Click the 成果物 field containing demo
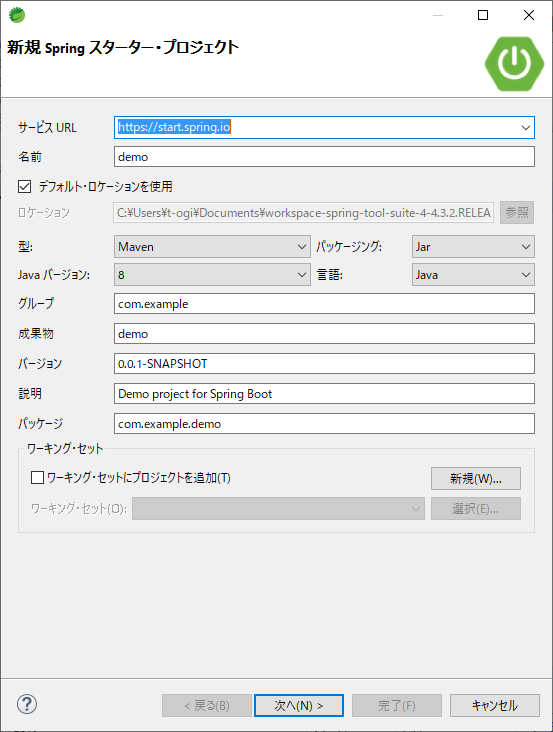Viewport: 553px width, 732px height. pyautogui.click(x=324, y=334)
